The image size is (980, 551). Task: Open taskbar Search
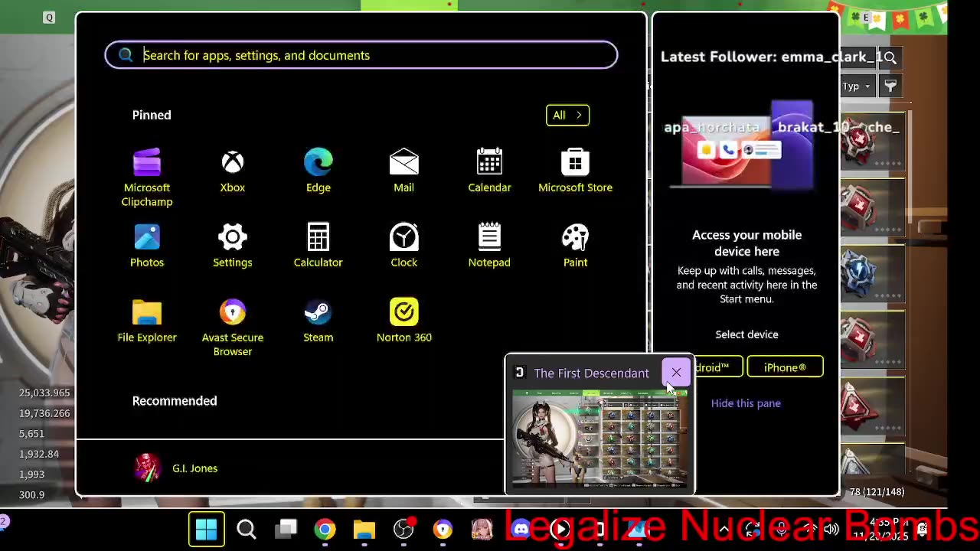[247, 530]
